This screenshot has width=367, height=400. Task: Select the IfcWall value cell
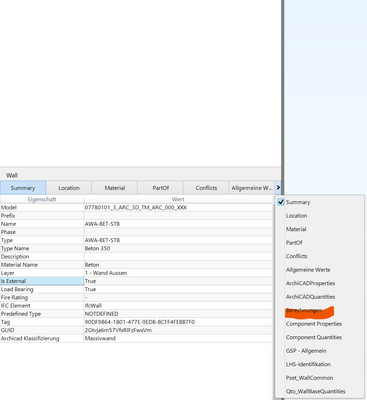[178, 306]
